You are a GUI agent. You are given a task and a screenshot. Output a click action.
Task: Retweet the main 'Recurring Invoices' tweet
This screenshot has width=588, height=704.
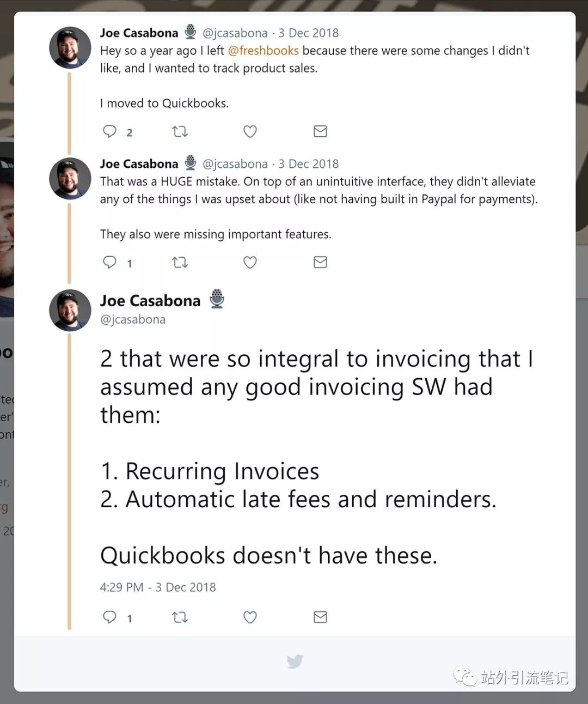coord(180,617)
